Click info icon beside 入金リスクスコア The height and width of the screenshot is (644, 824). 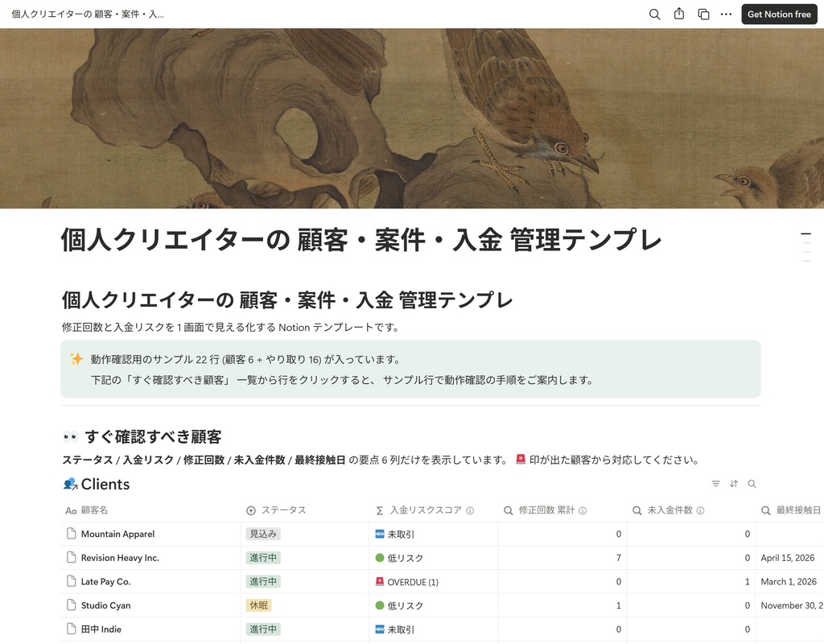(x=470, y=510)
